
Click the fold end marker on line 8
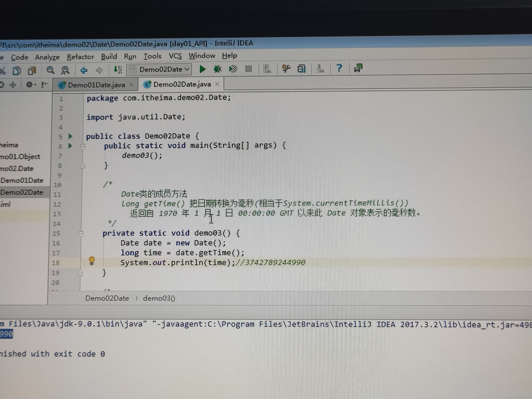[82, 166]
